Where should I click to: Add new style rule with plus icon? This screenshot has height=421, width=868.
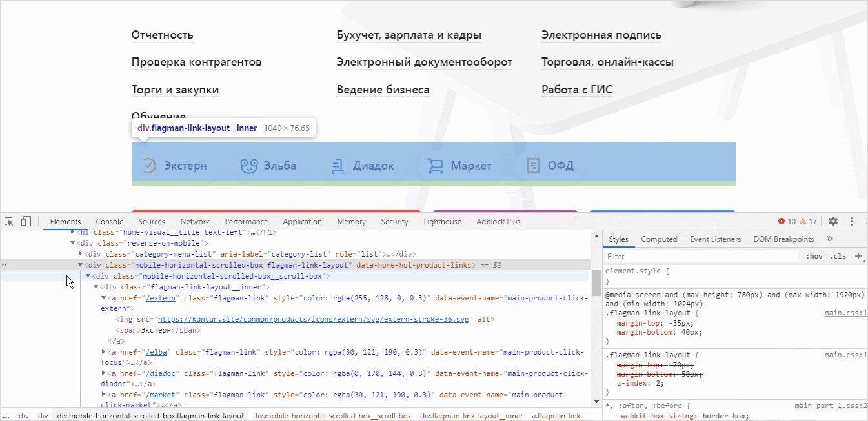(858, 256)
